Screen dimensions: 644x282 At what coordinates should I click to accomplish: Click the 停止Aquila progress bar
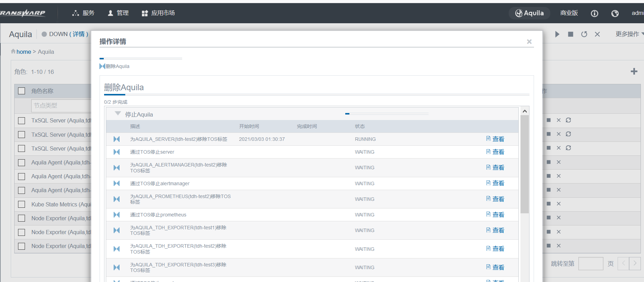pos(387,114)
